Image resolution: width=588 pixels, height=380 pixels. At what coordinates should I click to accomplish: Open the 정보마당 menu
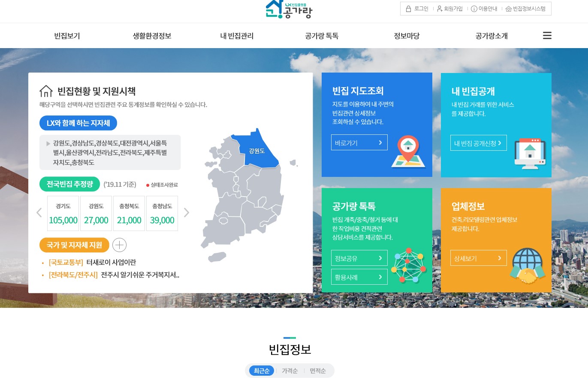pos(407,36)
